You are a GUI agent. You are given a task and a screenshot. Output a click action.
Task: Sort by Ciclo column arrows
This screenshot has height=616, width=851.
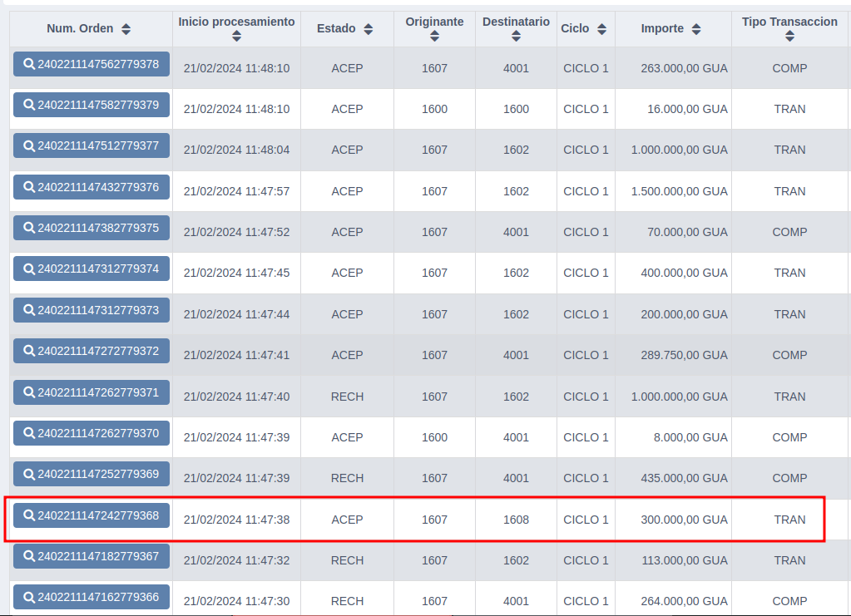coord(601,29)
